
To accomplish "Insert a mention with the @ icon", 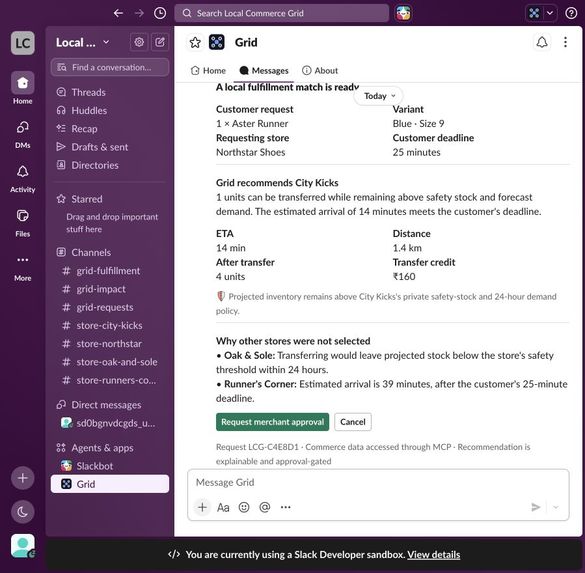I will [x=265, y=507].
